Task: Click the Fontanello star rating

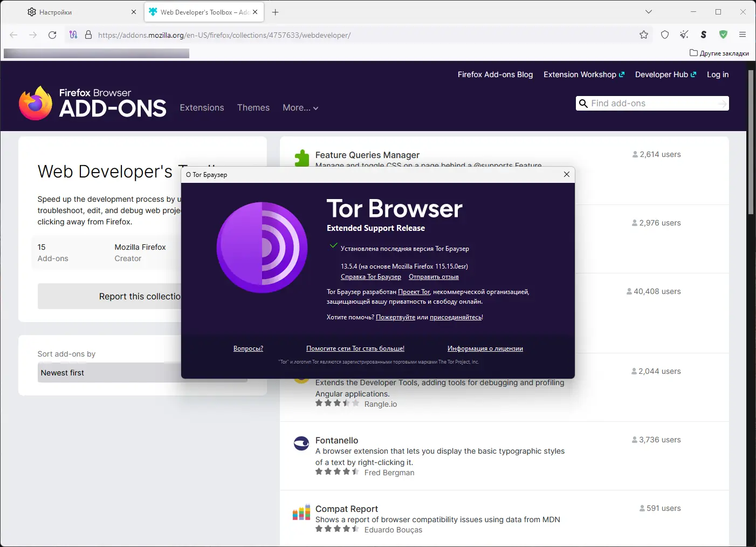Action: pyautogui.click(x=337, y=472)
